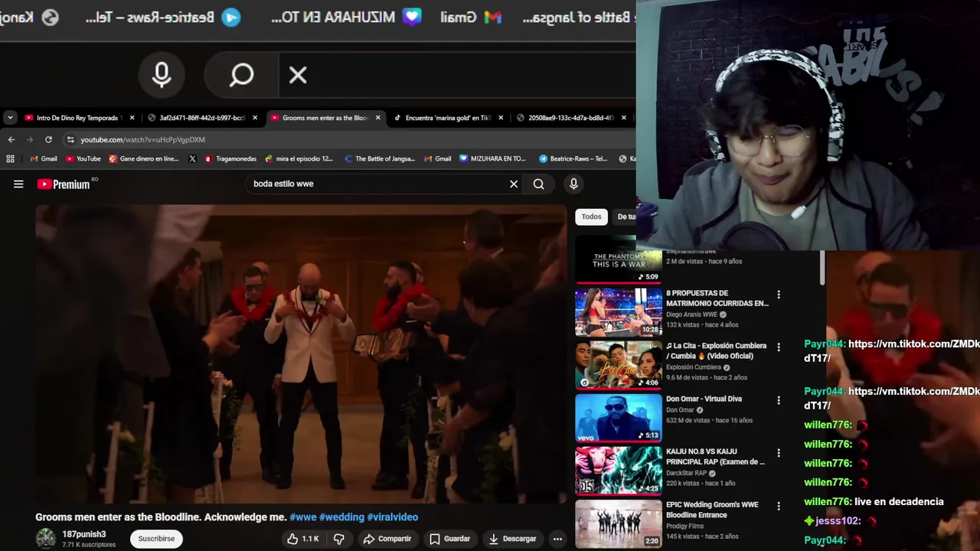
Task: Close the 'Intro De Dino Rey Temporada' tab
Action: [x=132, y=118]
